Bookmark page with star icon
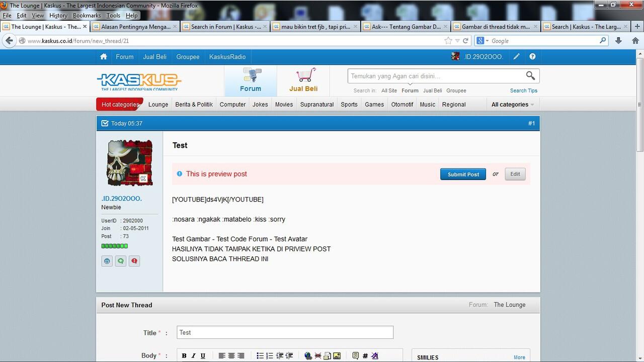The width and height of the screenshot is (644, 362). pos(448,41)
